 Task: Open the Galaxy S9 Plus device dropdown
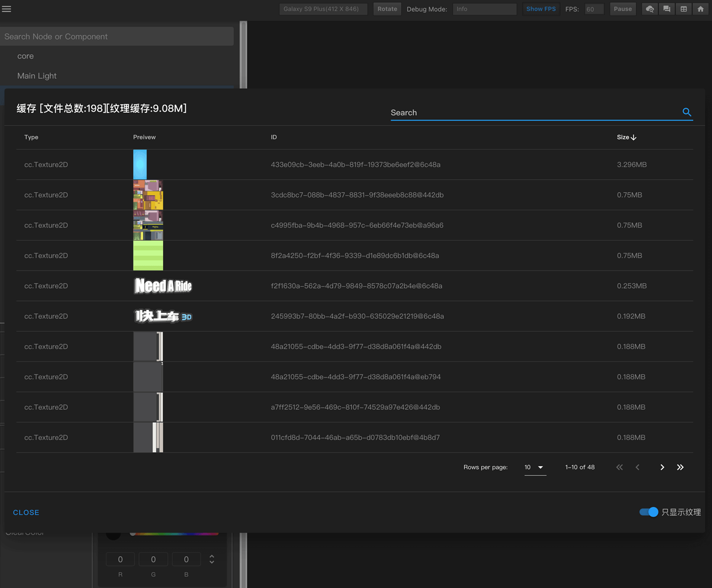click(323, 9)
